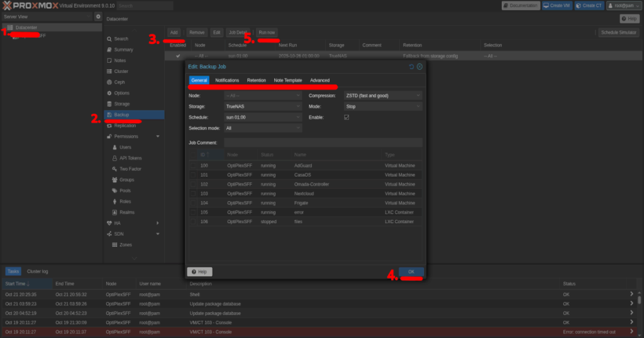The width and height of the screenshot is (644, 338).
Task: Toggle the select-all checkbox in guest table header
Action: pos(193,155)
